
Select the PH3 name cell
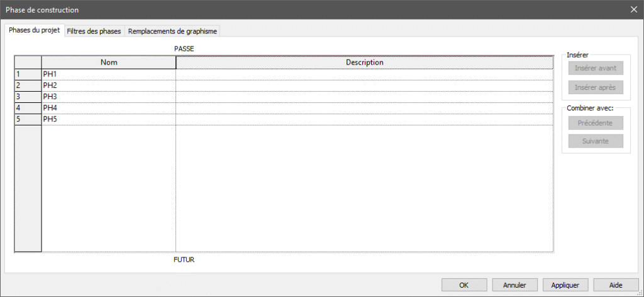(108, 97)
